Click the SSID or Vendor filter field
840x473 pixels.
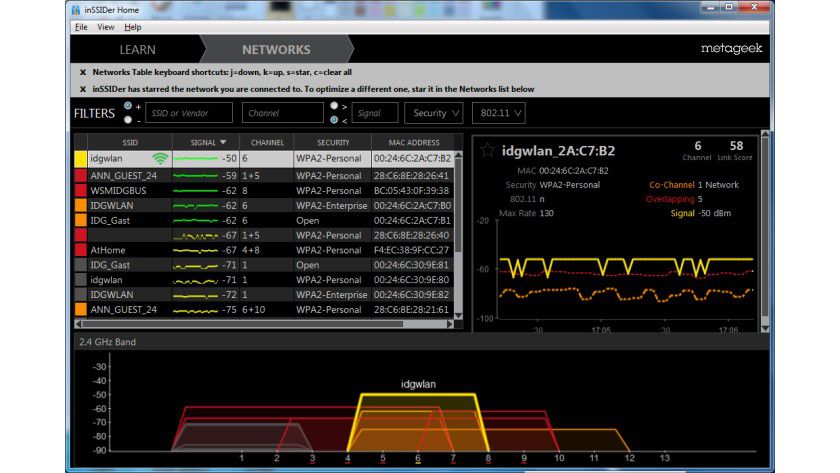(x=189, y=113)
